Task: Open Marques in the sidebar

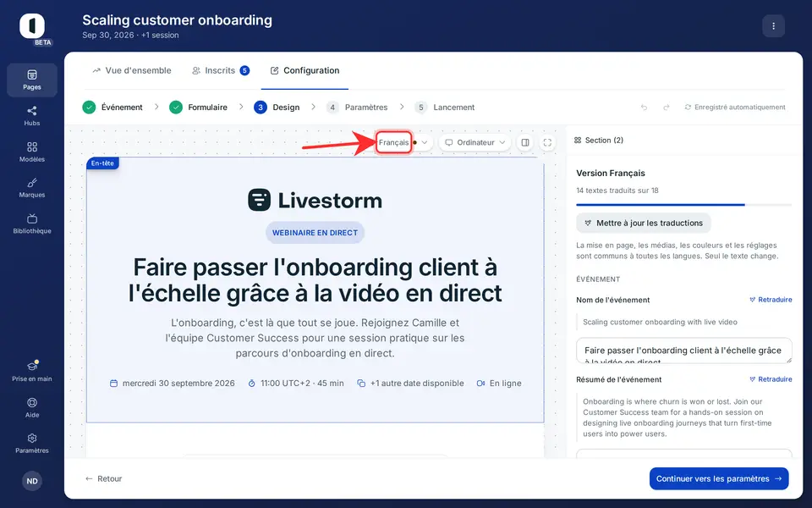Action: (x=32, y=188)
